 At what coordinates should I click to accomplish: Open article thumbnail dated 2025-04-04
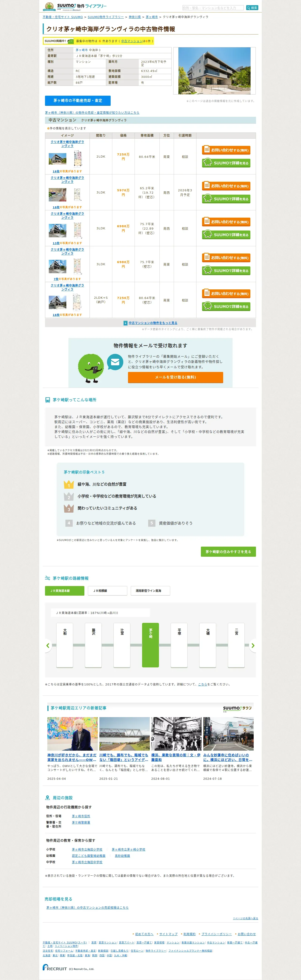tap(72, 734)
